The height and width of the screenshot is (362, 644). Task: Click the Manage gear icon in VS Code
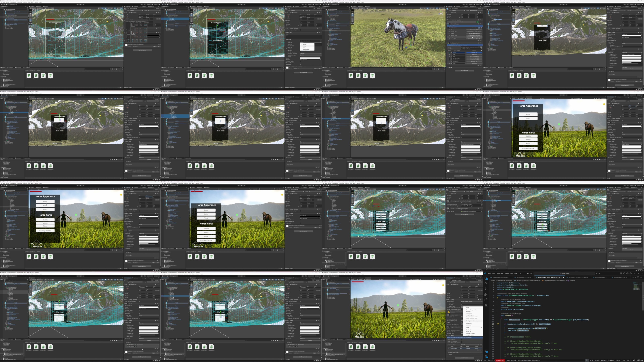tap(486, 357)
